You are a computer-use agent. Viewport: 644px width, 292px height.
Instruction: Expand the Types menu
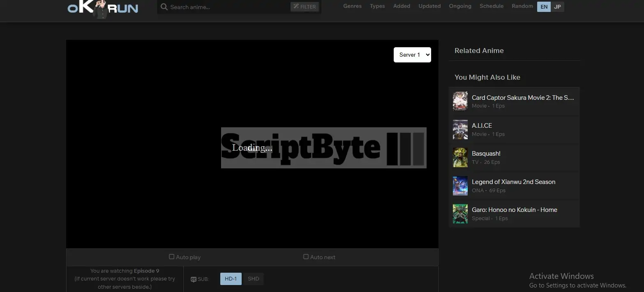click(x=377, y=6)
